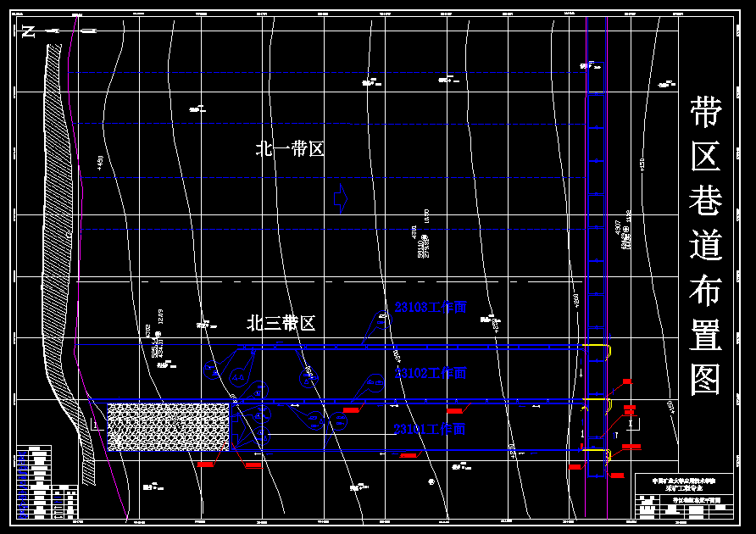The height and width of the screenshot is (534, 756).
Task: Click the 北三带区 zone label
Action: coord(281,323)
